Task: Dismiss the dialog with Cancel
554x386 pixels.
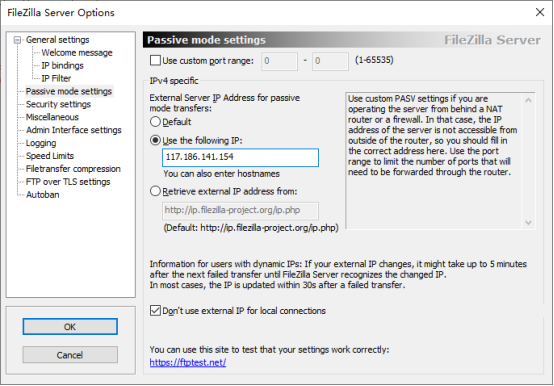Action: pyautogui.click(x=70, y=355)
